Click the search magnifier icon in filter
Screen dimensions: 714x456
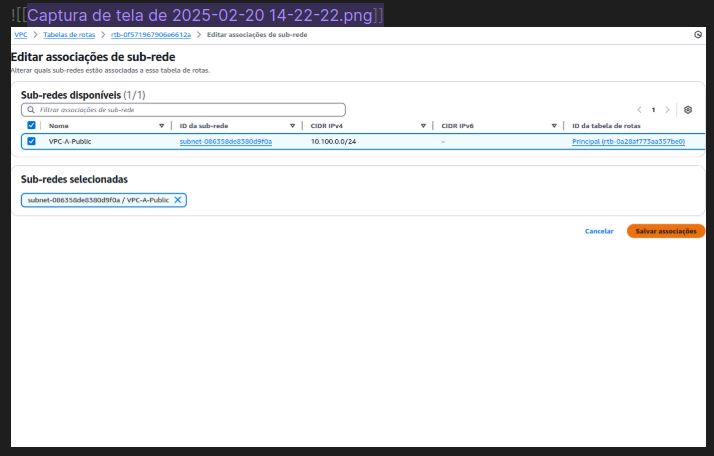(31, 110)
